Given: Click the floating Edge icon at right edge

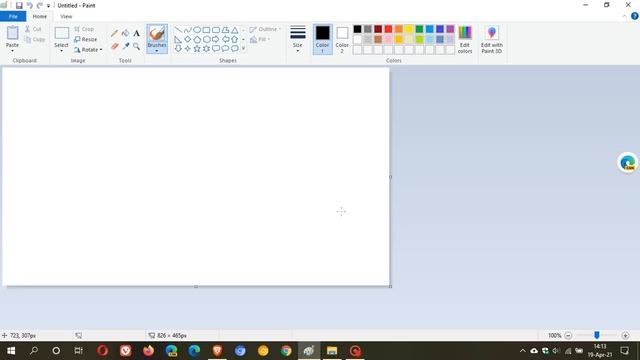Looking at the screenshot, I should pos(628,163).
